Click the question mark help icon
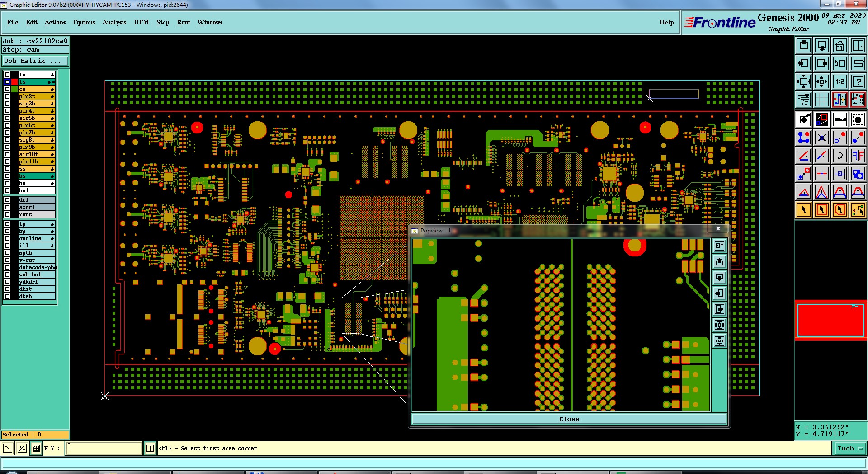Screen dimensions: 868x474 pyautogui.click(x=858, y=81)
